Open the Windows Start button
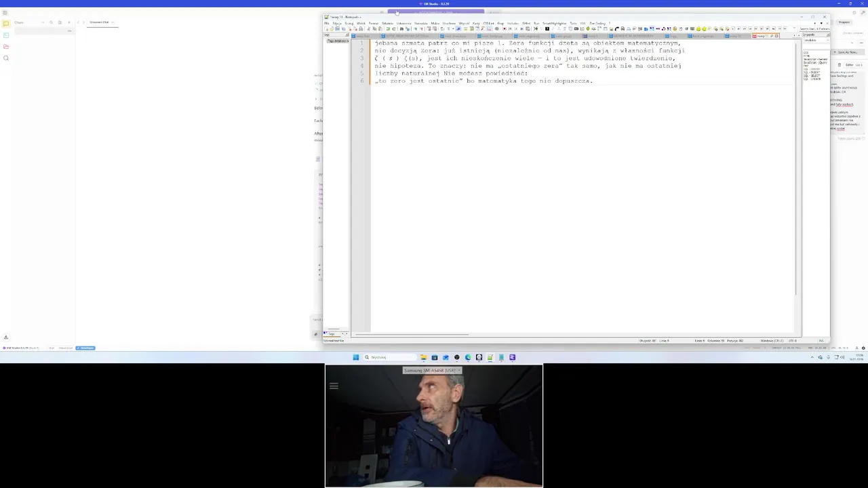The image size is (868, 488). [x=355, y=357]
